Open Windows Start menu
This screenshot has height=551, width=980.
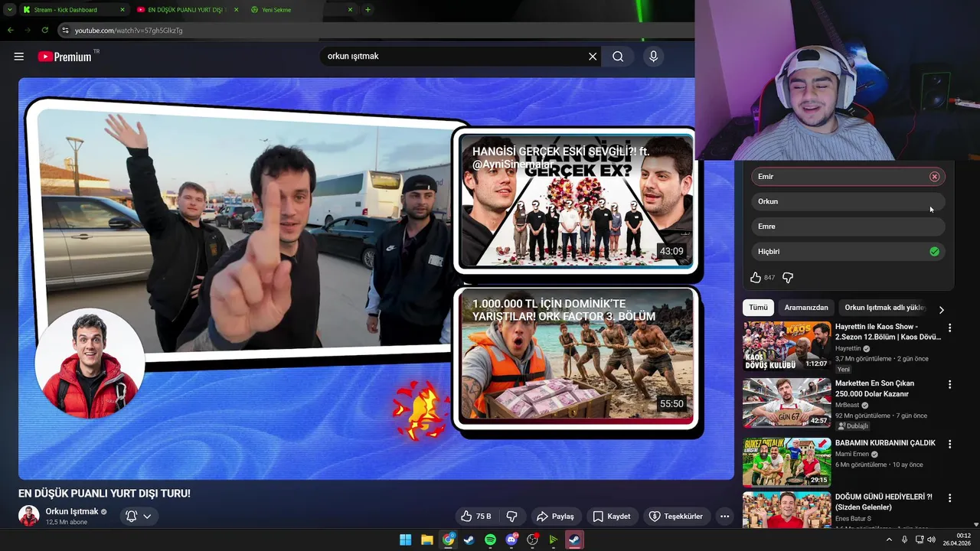[x=406, y=540]
